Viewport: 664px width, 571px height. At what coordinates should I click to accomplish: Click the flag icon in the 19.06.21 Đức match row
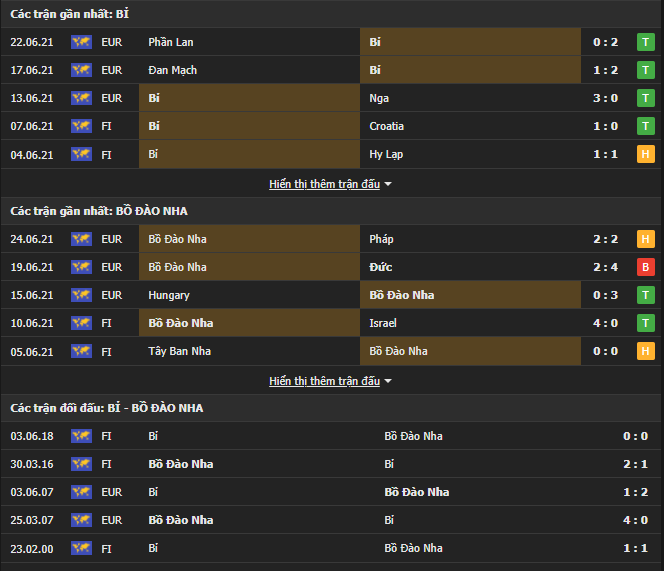coord(81,267)
